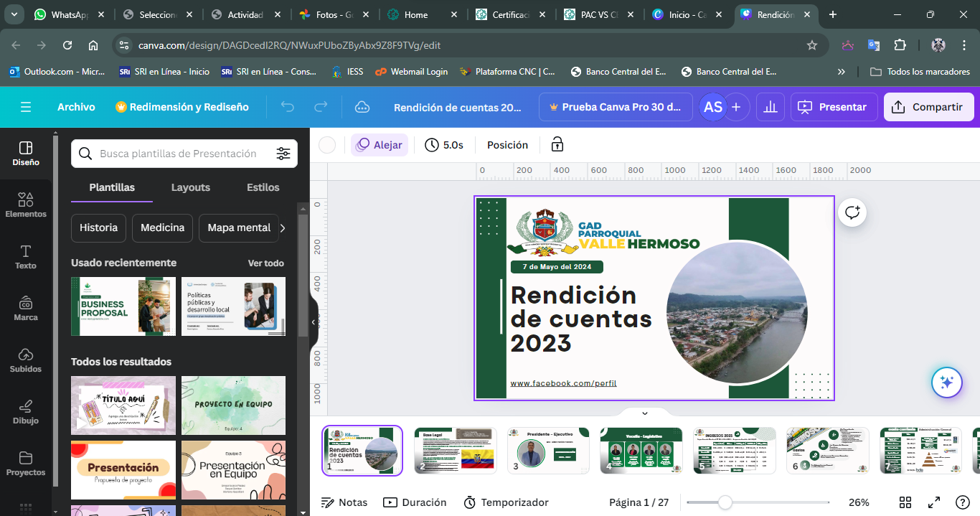This screenshot has width=980, height=516.
Task: Open the Dibujo drawing tool
Action: [x=26, y=412]
